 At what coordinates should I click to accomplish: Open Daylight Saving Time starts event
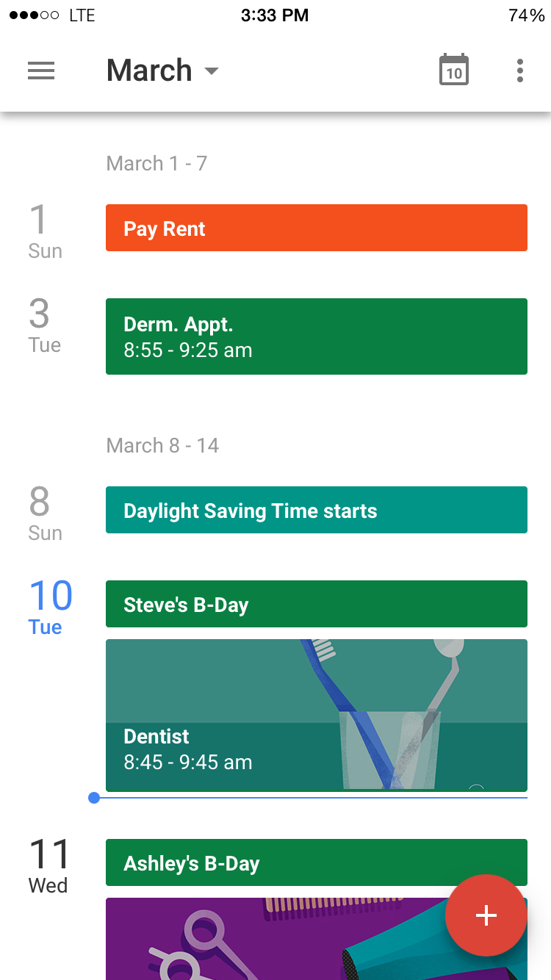coord(316,510)
